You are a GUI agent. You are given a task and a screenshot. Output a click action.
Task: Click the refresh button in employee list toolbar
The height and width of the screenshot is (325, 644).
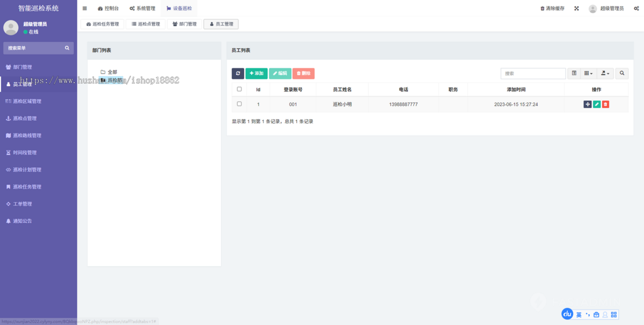(238, 73)
